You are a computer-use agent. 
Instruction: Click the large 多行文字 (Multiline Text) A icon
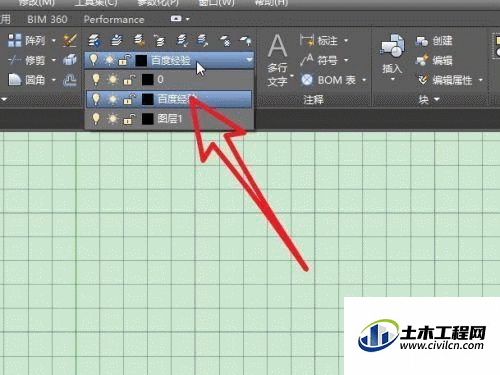tap(278, 46)
